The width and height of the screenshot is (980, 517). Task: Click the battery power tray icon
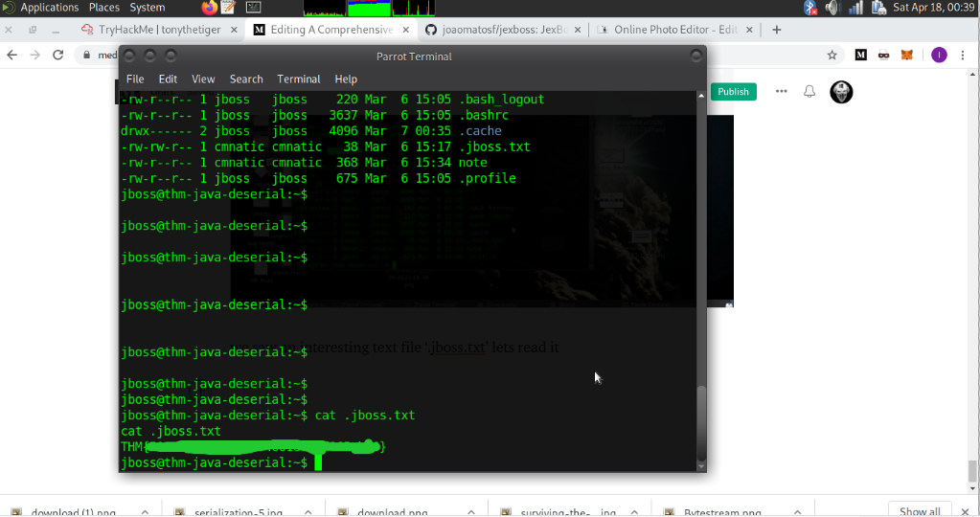878,8
